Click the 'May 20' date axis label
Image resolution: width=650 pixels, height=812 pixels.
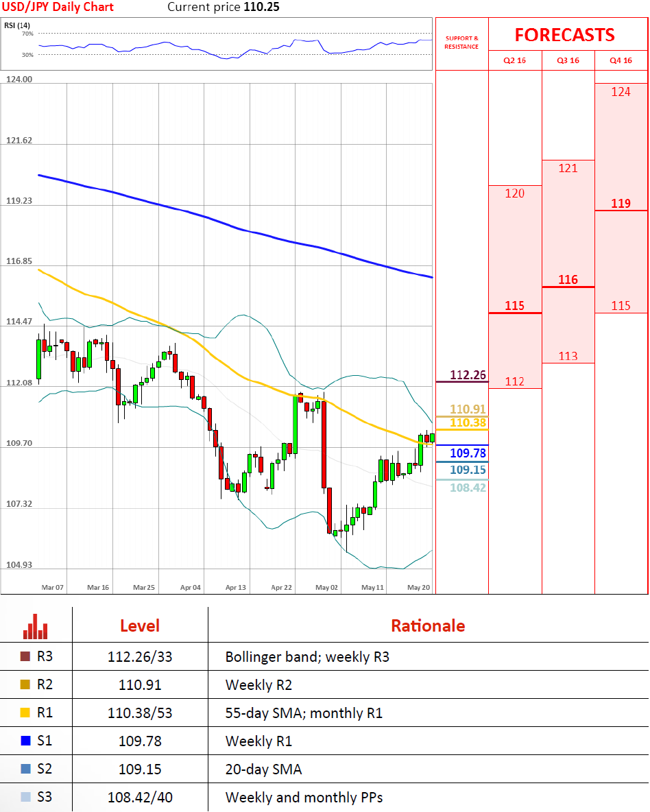[418, 587]
